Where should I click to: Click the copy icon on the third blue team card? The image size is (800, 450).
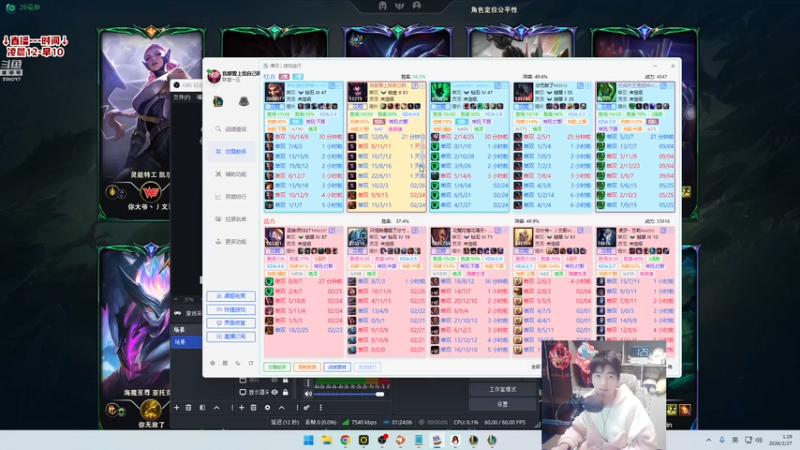(x=498, y=231)
